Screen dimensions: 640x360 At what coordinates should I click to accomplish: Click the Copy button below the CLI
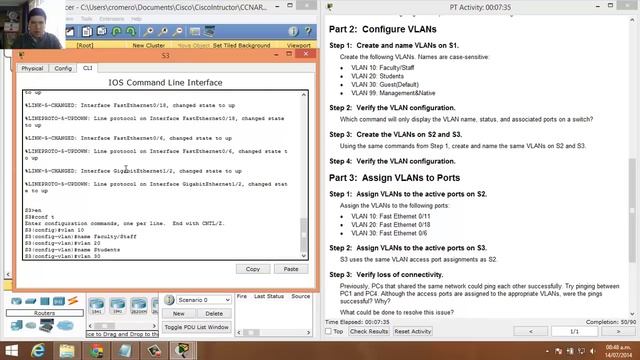click(253, 269)
